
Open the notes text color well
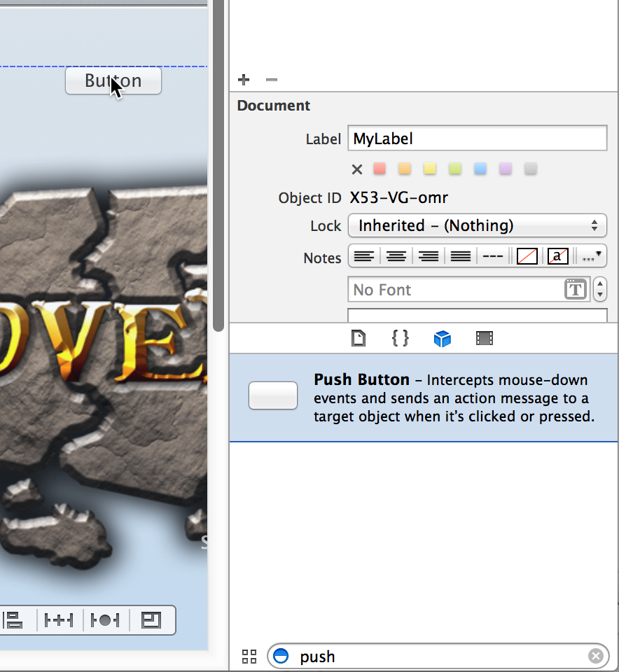pyautogui.click(x=527, y=257)
